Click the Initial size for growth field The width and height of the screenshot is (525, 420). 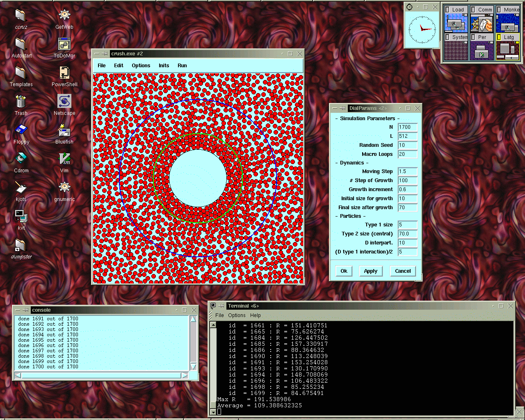coord(408,199)
